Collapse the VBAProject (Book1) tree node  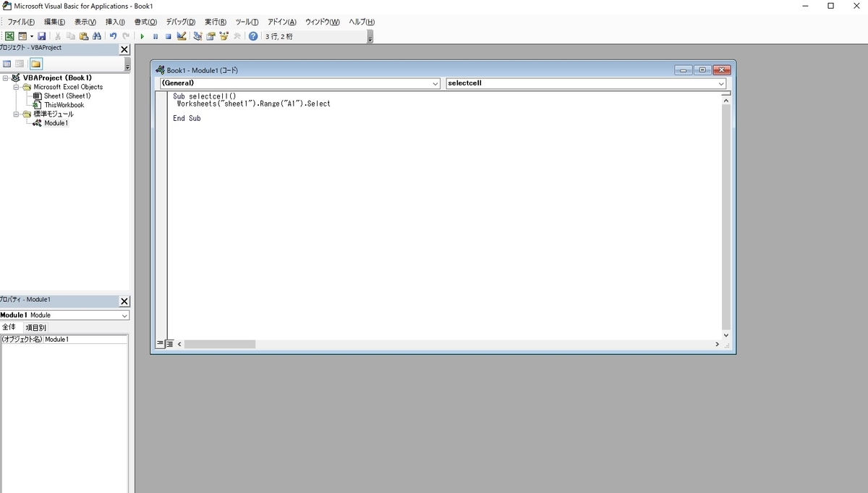(x=6, y=77)
